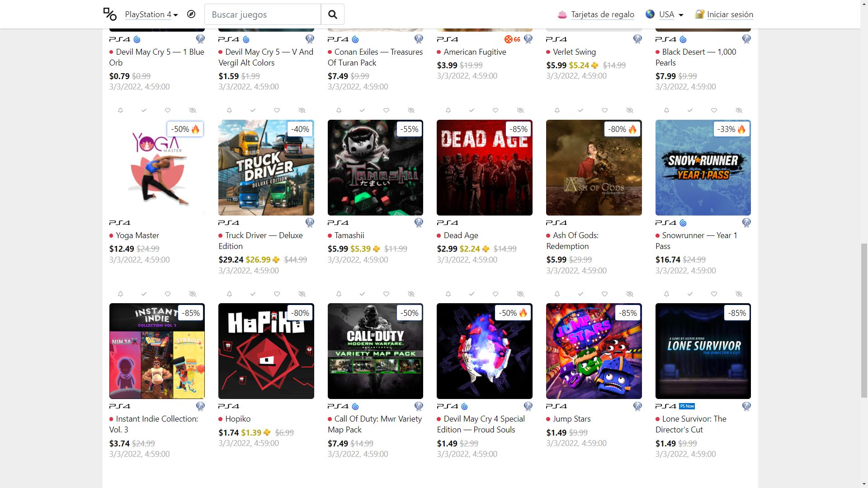Toggle the hide eye icon above Hopiko
868x488 pixels.
coord(302,294)
